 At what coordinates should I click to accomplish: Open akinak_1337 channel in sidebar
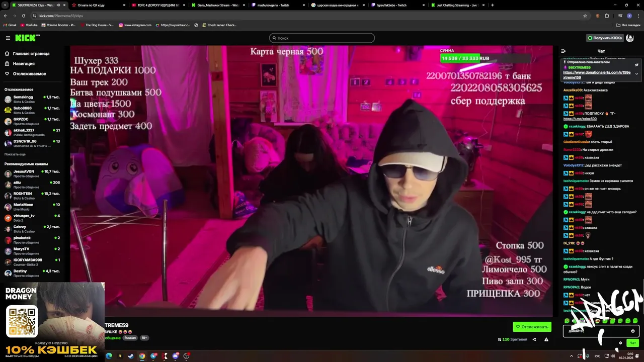pyautogui.click(x=32, y=132)
